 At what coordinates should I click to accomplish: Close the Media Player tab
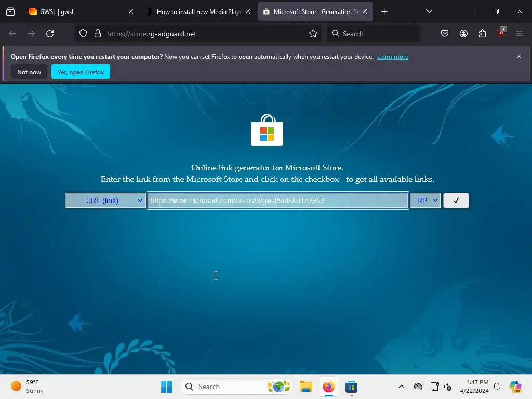(248, 11)
